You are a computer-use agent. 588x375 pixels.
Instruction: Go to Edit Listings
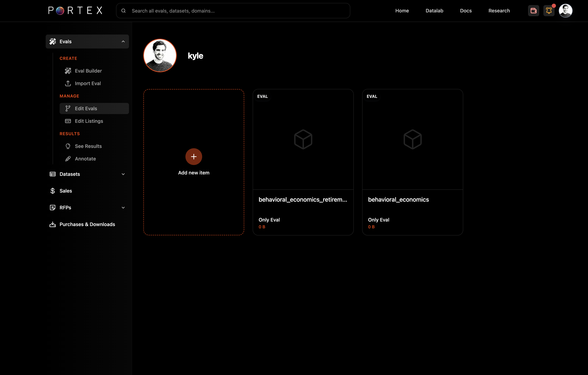pos(89,121)
